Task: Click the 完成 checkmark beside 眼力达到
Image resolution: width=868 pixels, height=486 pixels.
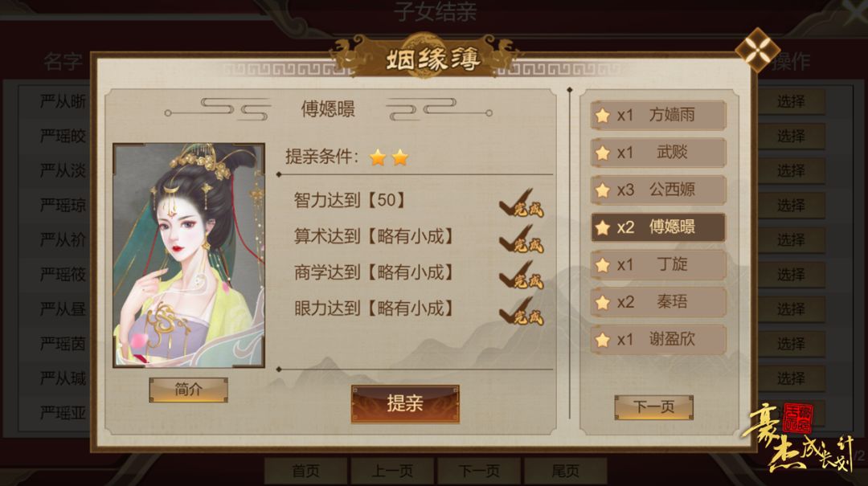Action: (x=522, y=312)
